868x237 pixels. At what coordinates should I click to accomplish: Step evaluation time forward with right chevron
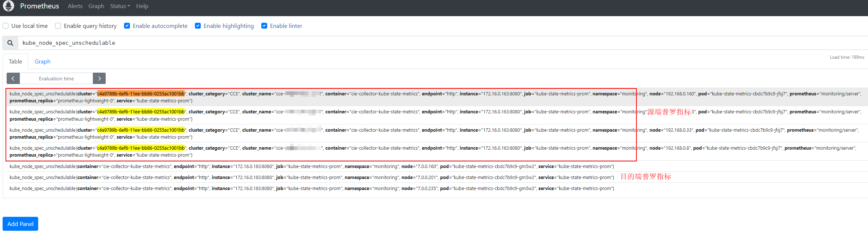pos(99,79)
